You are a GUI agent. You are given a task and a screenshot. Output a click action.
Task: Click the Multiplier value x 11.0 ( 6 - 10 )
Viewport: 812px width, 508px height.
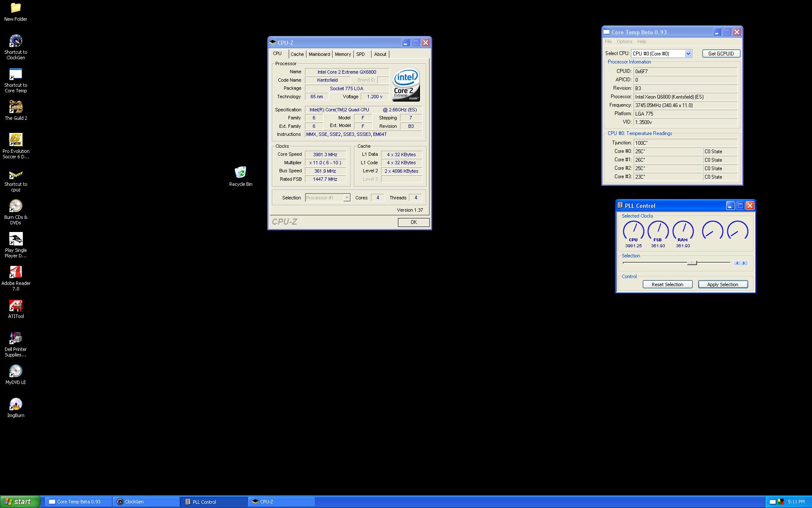coord(325,163)
